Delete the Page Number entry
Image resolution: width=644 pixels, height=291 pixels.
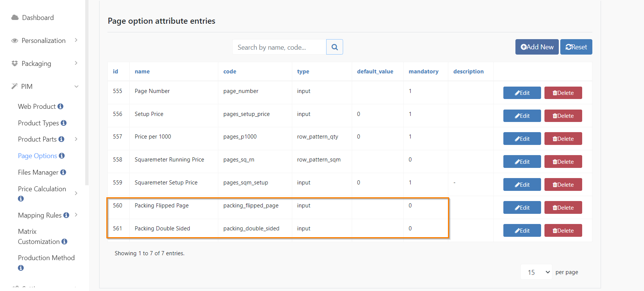point(563,93)
